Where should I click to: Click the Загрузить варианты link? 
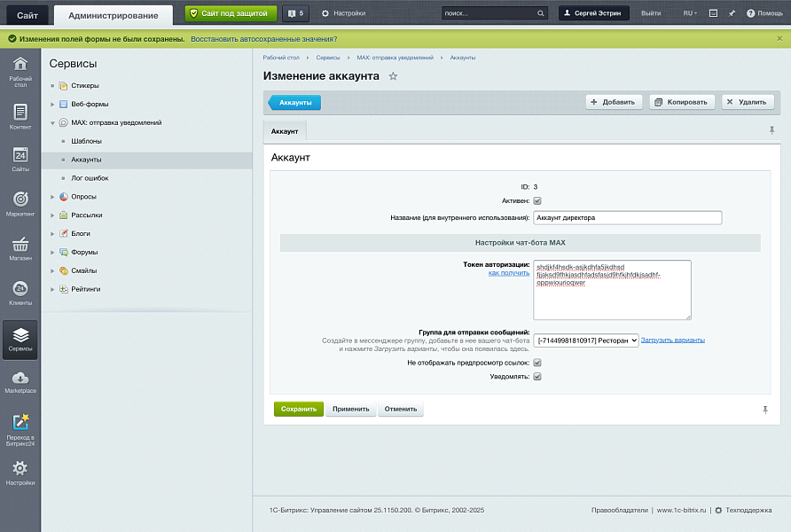click(x=673, y=340)
